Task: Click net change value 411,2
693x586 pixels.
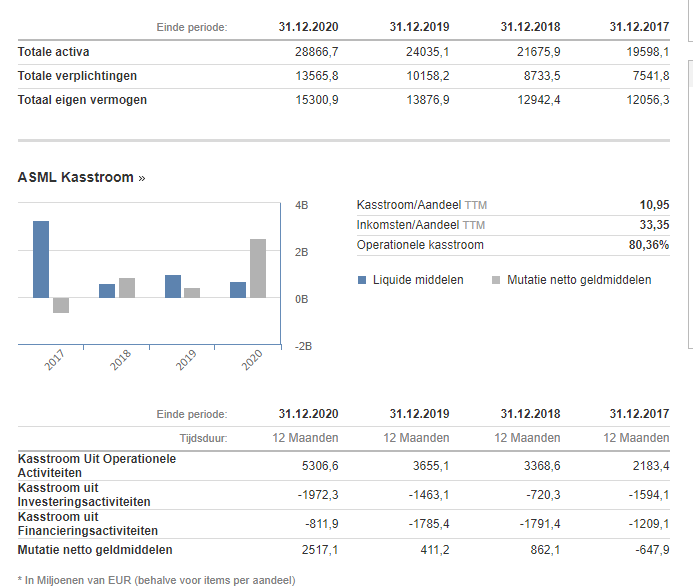Action: click(x=434, y=550)
